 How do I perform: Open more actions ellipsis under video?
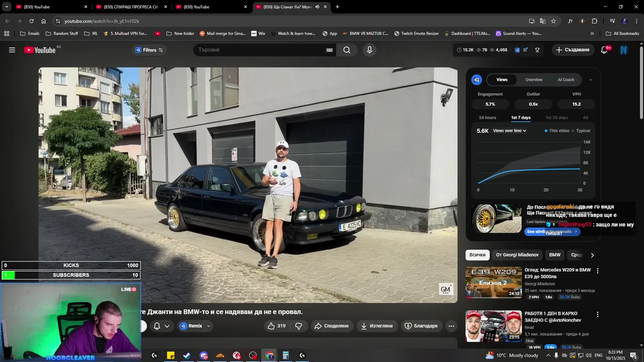pyautogui.click(x=451, y=326)
